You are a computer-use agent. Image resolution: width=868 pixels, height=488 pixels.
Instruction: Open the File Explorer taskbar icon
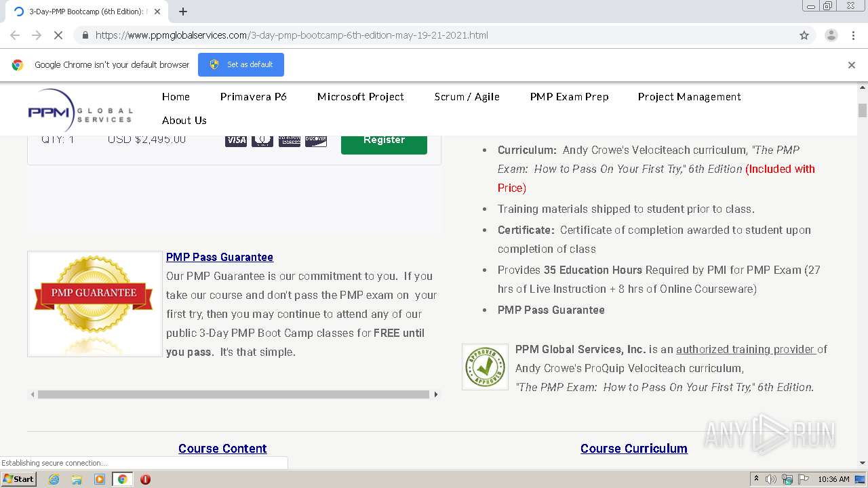[x=77, y=479]
